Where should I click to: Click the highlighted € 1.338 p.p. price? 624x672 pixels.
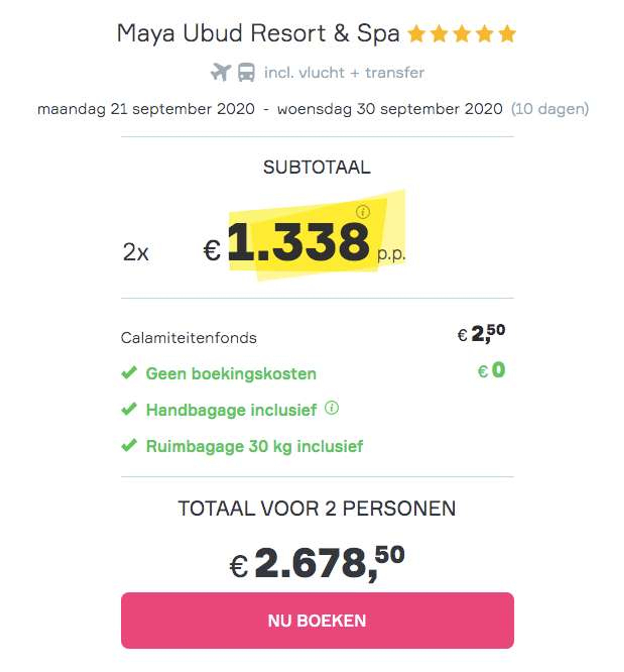[304, 243]
